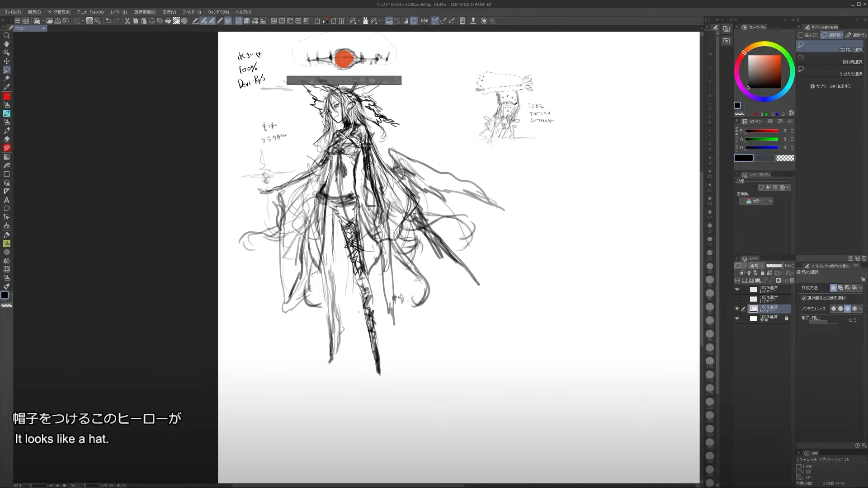The width and height of the screenshot is (868, 488).
Task: Open the フィルター(I) menu
Action: 191,12
